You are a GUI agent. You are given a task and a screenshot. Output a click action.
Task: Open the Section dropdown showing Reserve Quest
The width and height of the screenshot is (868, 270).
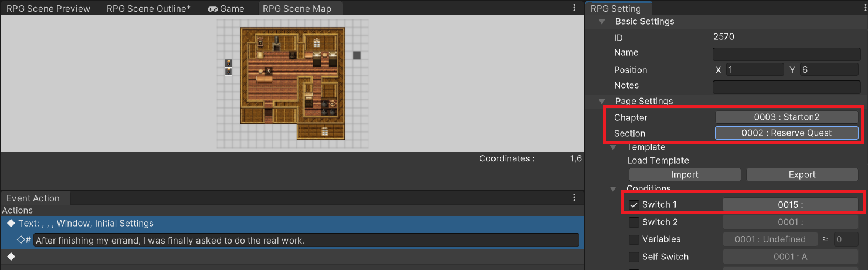coord(786,133)
